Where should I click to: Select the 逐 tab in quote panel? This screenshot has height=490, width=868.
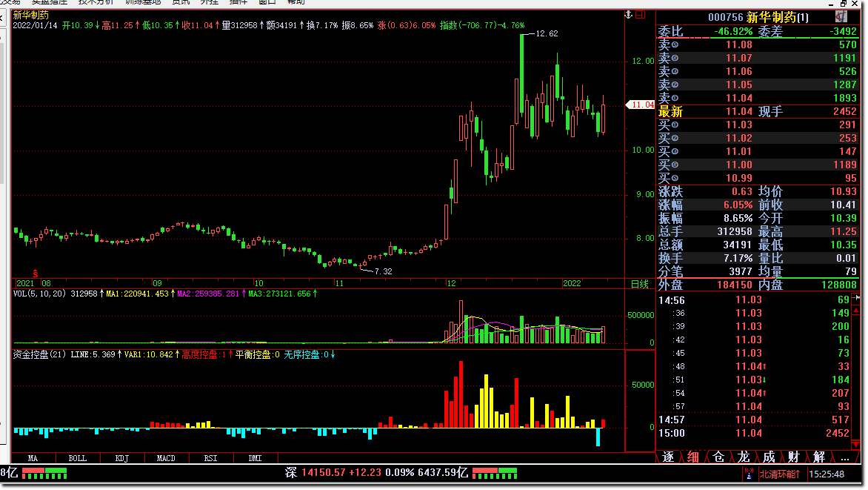(668, 457)
